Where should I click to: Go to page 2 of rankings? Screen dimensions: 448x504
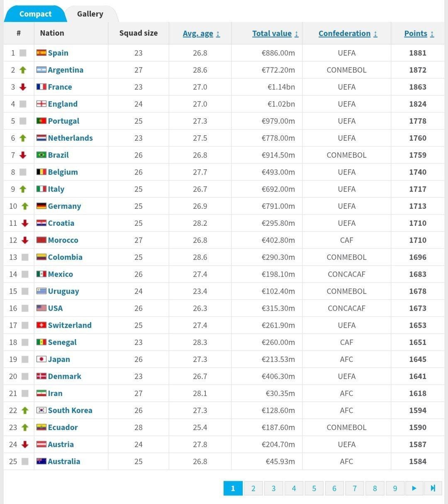(253, 488)
